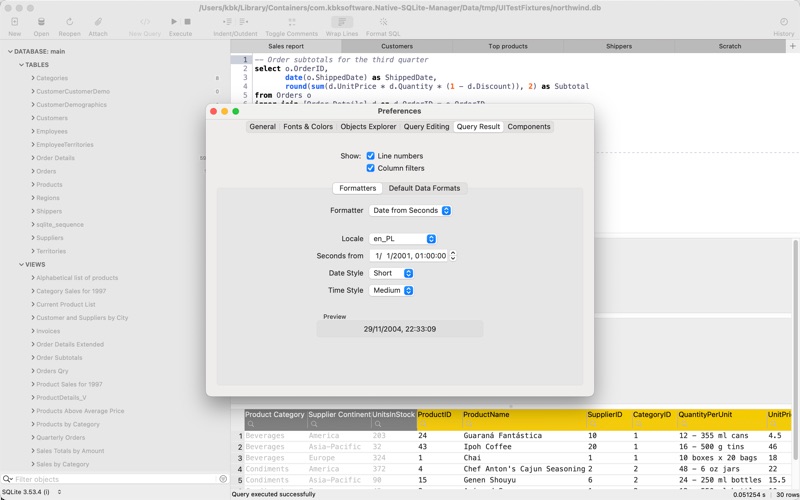Switch to the Sales report query tab
The image size is (800, 500).
(286, 46)
